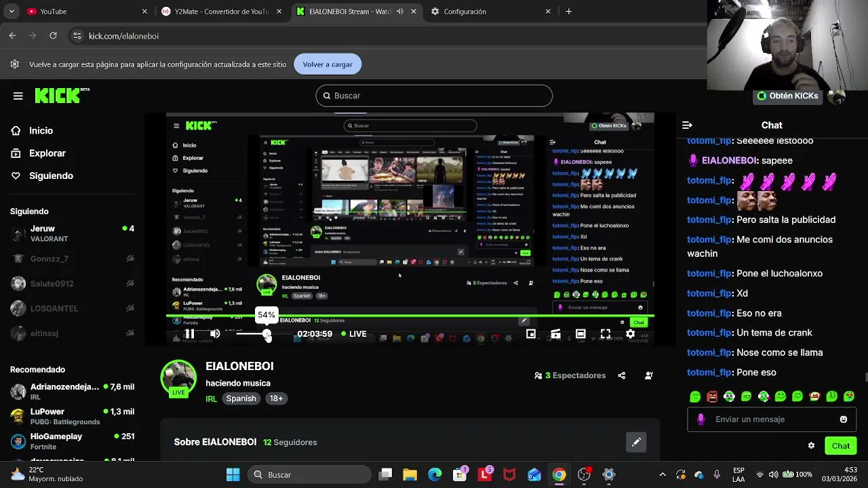Screen dimensions: 868x488
Task: Select the 18+ tag
Action: point(276,399)
